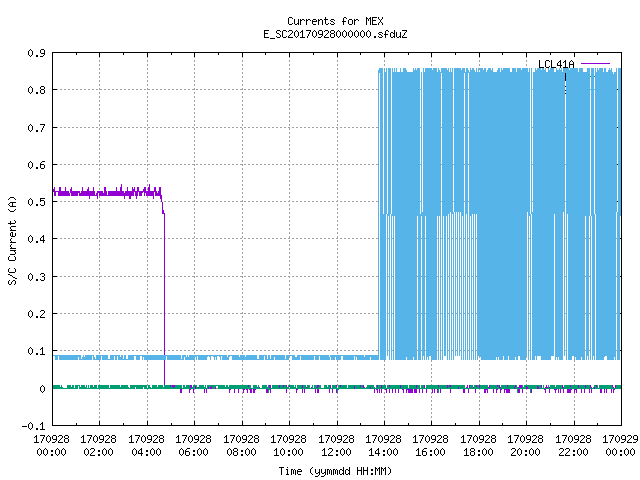Image resolution: width=640 pixels, height=480 pixels.
Task: Click y-axis tick label 0.5
Action: [x=36, y=202]
